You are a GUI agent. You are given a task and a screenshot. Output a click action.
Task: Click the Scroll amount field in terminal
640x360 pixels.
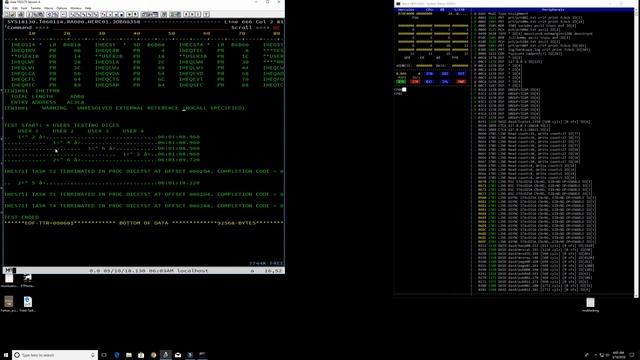click(276, 27)
